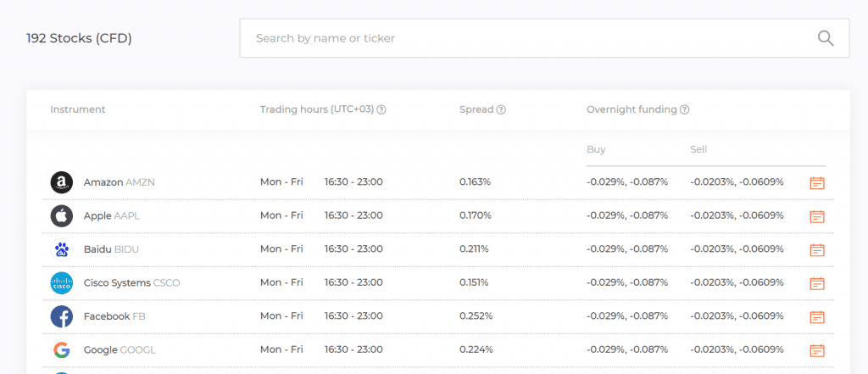Click the Overnight funding header text
Image resolution: width=868 pixels, height=374 pixels.
tap(632, 109)
